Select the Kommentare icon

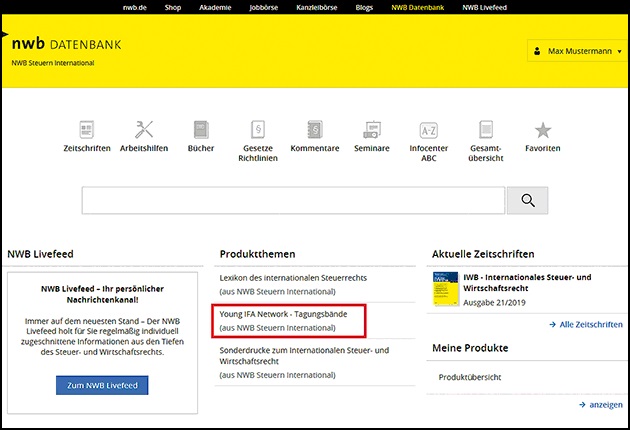coord(315,130)
